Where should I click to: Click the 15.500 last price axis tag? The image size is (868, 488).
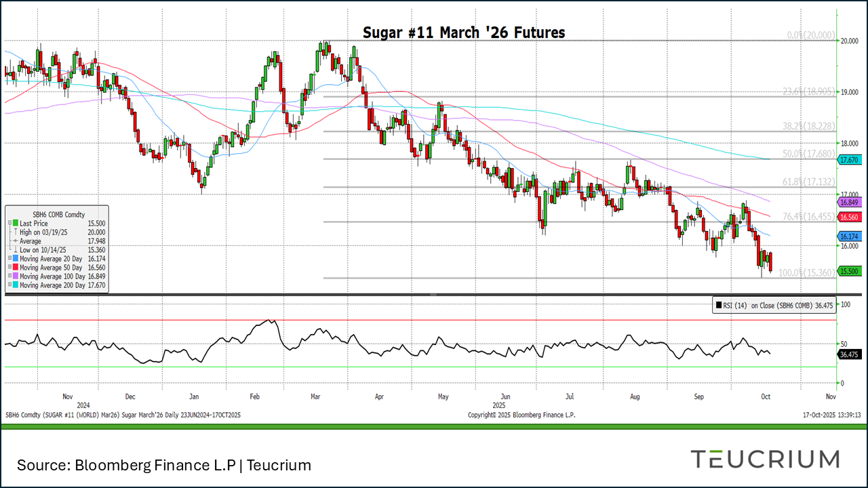[x=850, y=271]
